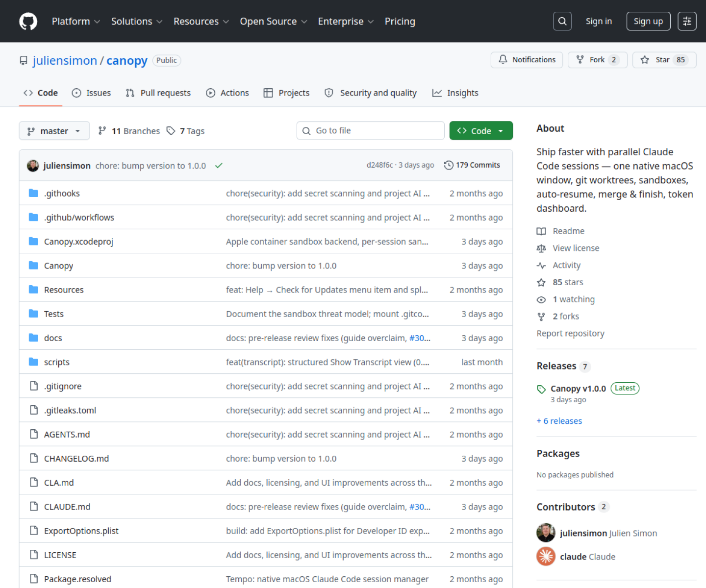Viewport: 706px width, 588px height.
Task: Expand the master branch dropdown
Action: (54, 131)
